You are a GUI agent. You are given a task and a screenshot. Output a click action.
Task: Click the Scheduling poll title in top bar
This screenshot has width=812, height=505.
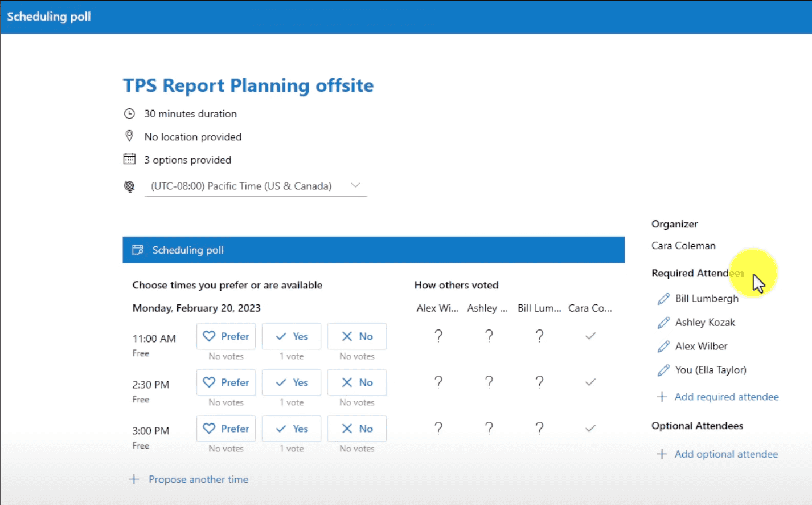[49, 17]
